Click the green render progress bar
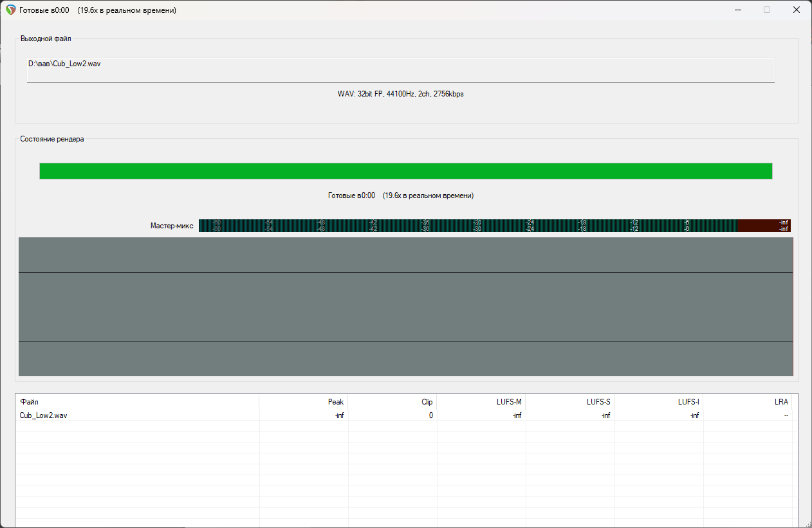This screenshot has height=528, width=812. click(x=405, y=171)
